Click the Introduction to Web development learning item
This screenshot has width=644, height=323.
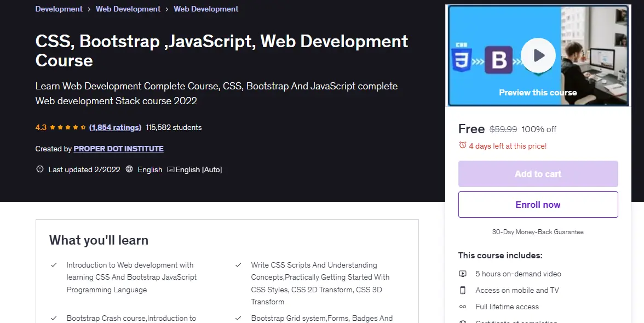pyautogui.click(x=131, y=277)
